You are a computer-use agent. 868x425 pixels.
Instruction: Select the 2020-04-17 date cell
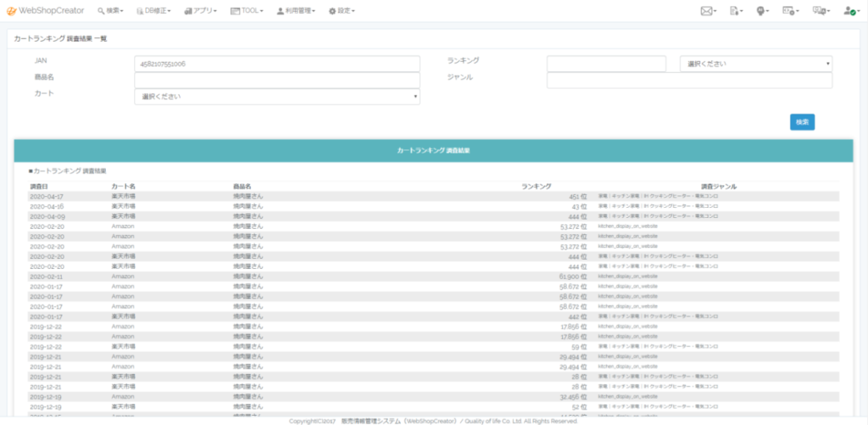[47, 196]
